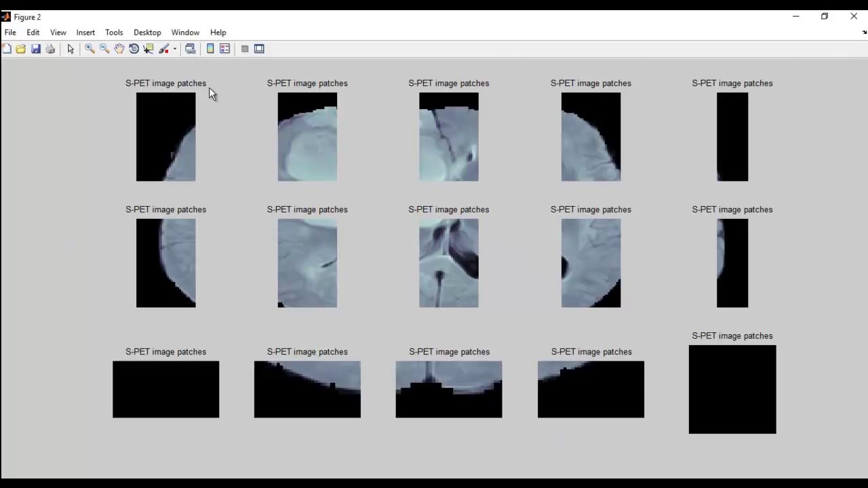Viewport: 868px width, 488px height.
Task: Select the patch showing dark brain ventricles
Action: [x=449, y=263]
